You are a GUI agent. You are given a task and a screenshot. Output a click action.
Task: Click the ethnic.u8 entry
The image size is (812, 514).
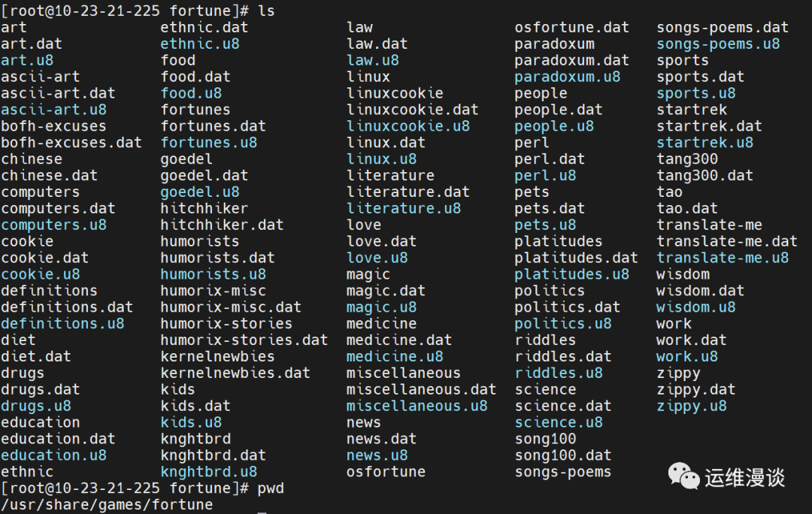click(200, 44)
